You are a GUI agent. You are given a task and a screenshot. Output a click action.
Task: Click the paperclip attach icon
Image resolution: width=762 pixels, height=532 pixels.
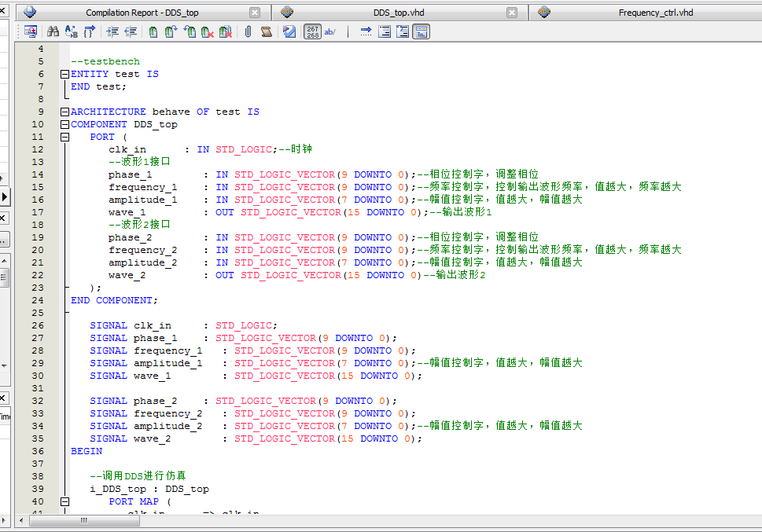tap(247, 31)
